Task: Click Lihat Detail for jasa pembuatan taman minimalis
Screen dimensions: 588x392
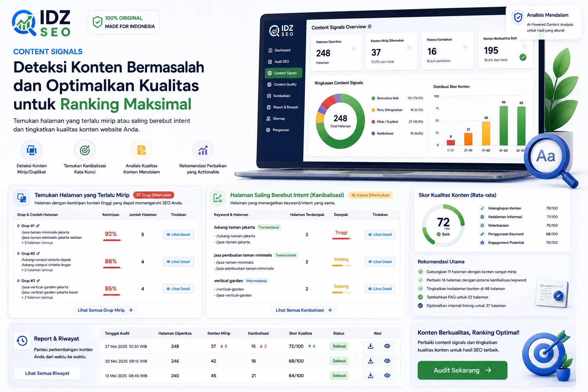Action: [x=380, y=262]
